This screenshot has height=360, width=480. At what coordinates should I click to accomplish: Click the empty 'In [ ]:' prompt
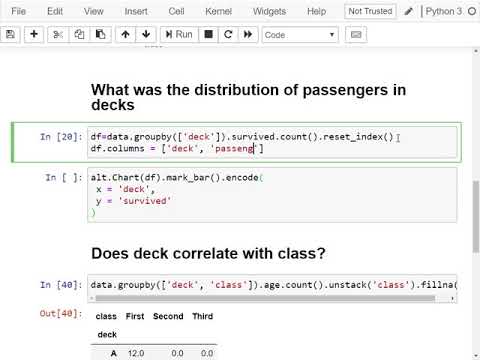[64, 178]
